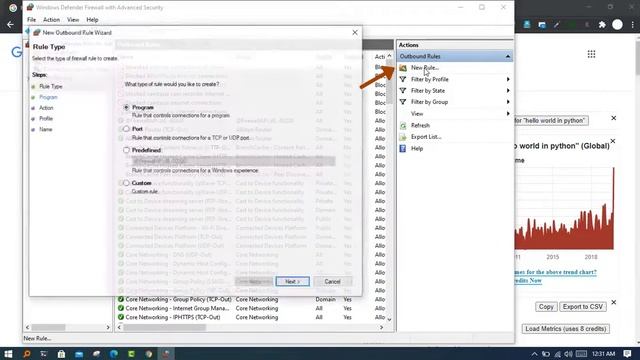Image resolution: width=640 pixels, height=360 pixels.
Task: Click the rules list horizontal scrollbar
Action: 164,327
